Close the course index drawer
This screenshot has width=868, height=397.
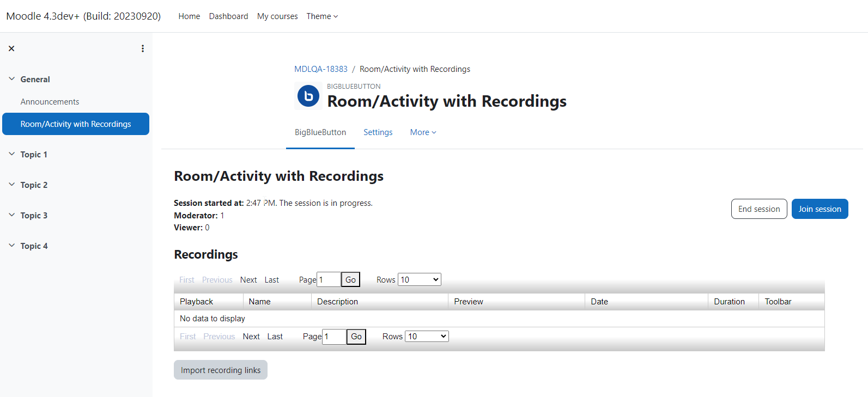pos(11,48)
